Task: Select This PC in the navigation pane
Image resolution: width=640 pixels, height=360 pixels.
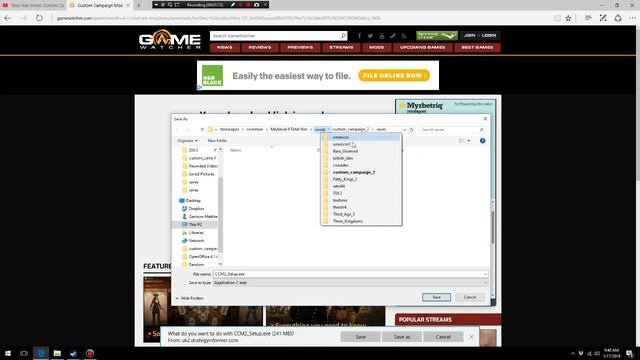Action: 196,224
